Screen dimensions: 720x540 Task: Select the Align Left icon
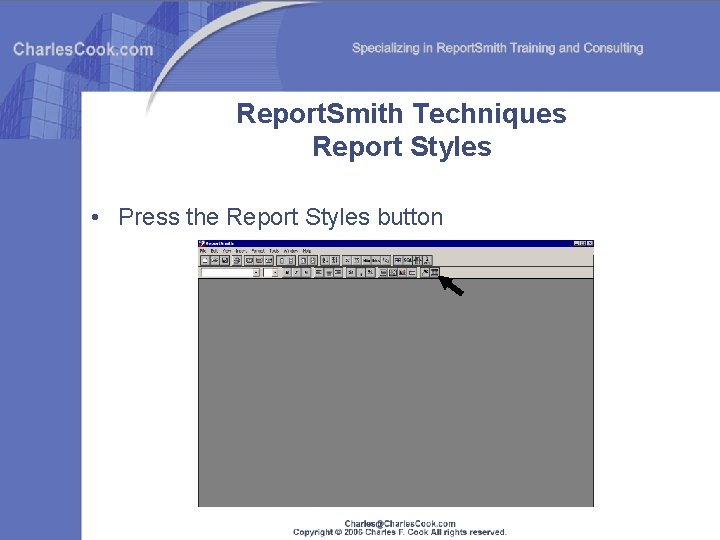319,273
